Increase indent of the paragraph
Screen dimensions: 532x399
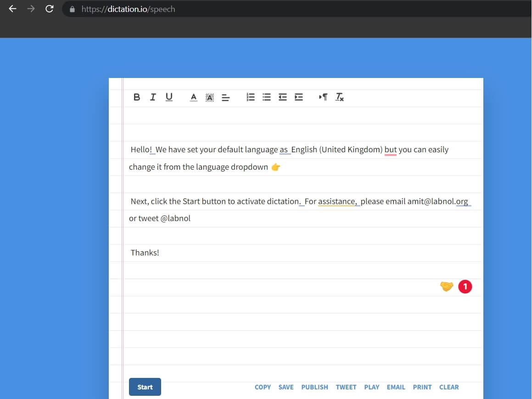(x=299, y=97)
